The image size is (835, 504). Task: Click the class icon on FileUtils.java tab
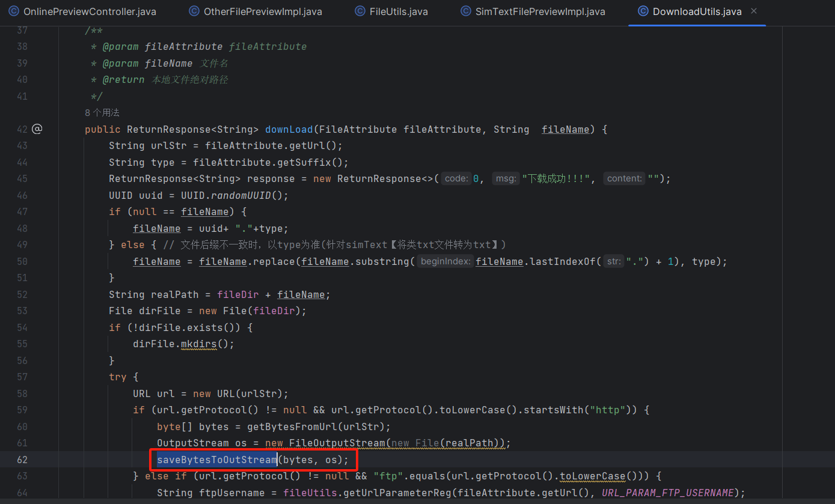pos(359,11)
